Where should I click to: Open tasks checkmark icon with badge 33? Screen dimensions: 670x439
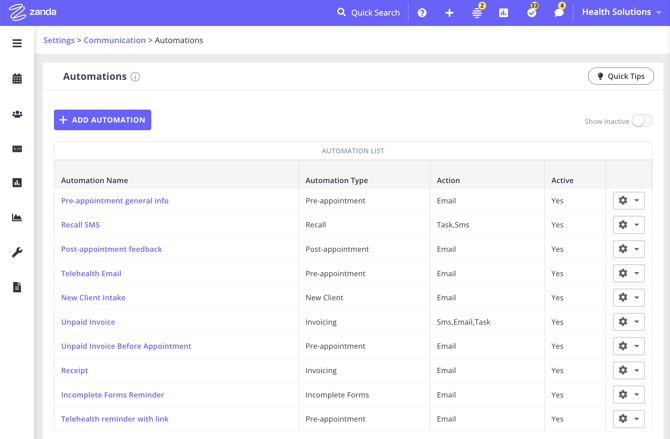click(x=531, y=13)
